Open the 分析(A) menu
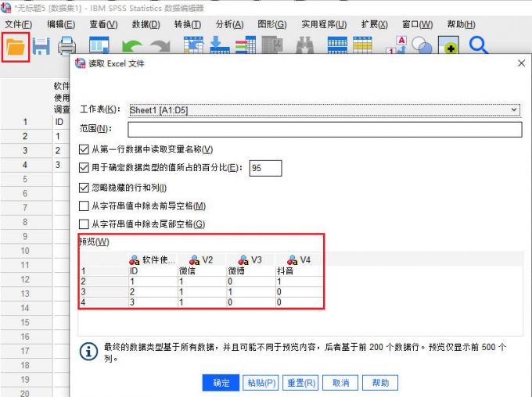The height and width of the screenshot is (397, 532). tap(230, 24)
